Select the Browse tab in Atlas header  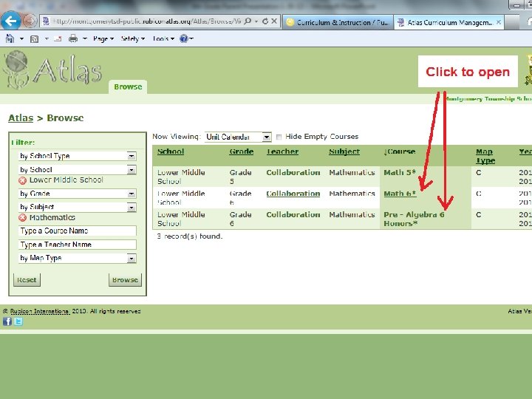tap(128, 87)
